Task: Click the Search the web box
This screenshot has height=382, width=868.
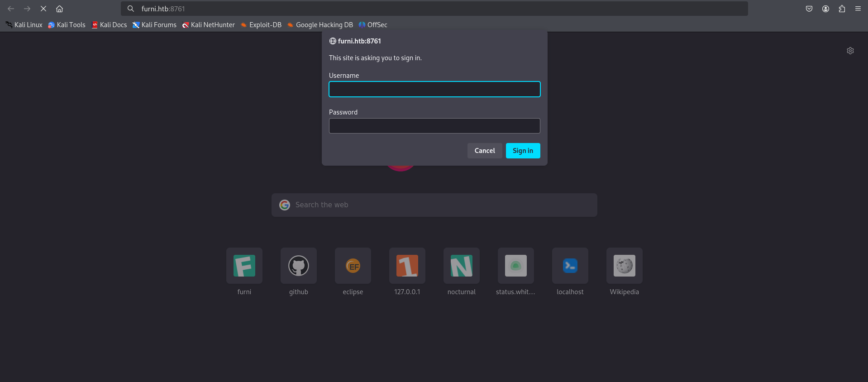Action: tap(434, 205)
